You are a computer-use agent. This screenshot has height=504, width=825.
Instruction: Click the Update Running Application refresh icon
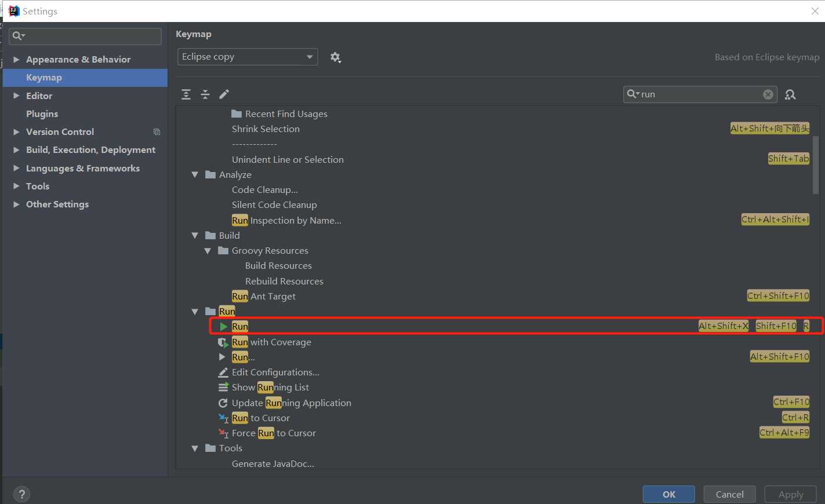(223, 403)
